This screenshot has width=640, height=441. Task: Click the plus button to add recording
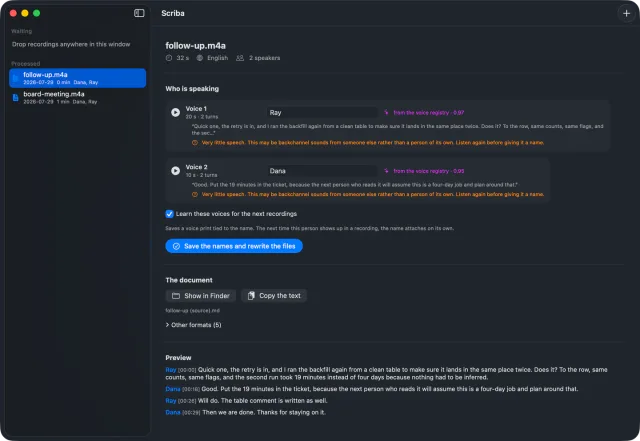[x=626, y=13]
